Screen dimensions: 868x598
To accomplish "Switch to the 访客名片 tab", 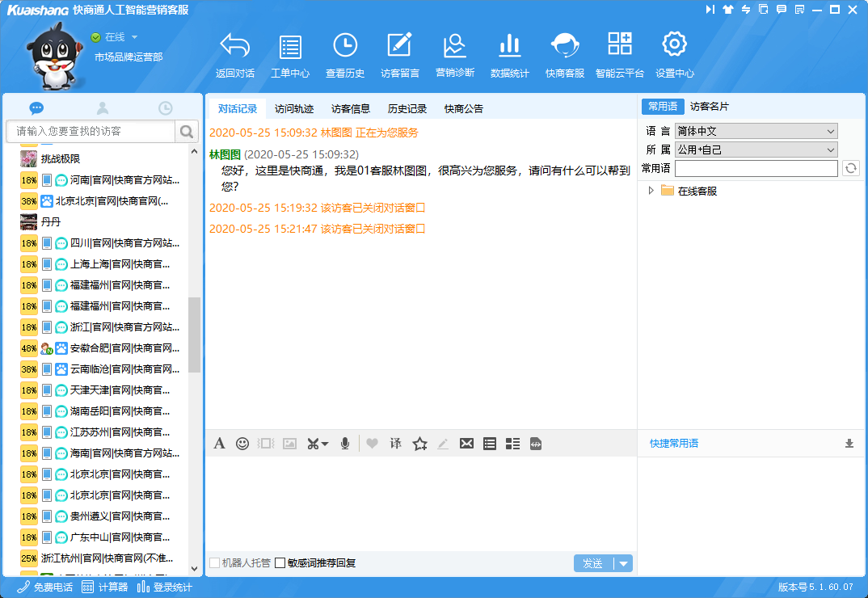I will click(709, 107).
